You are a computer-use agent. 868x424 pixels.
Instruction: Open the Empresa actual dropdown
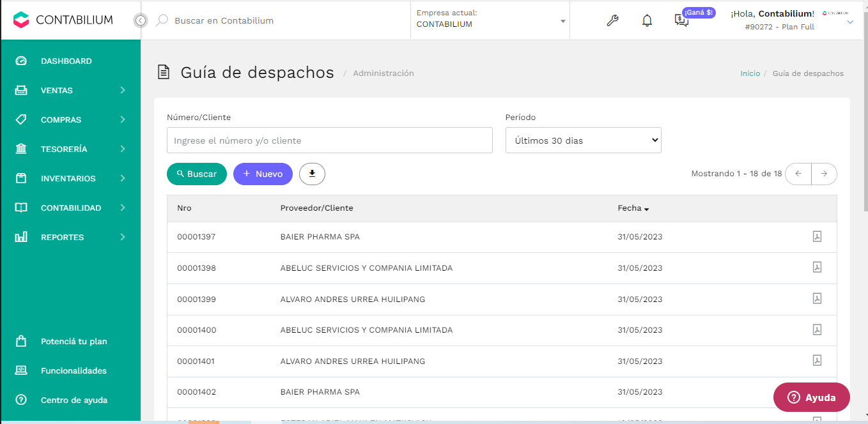click(x=490, y=20)
